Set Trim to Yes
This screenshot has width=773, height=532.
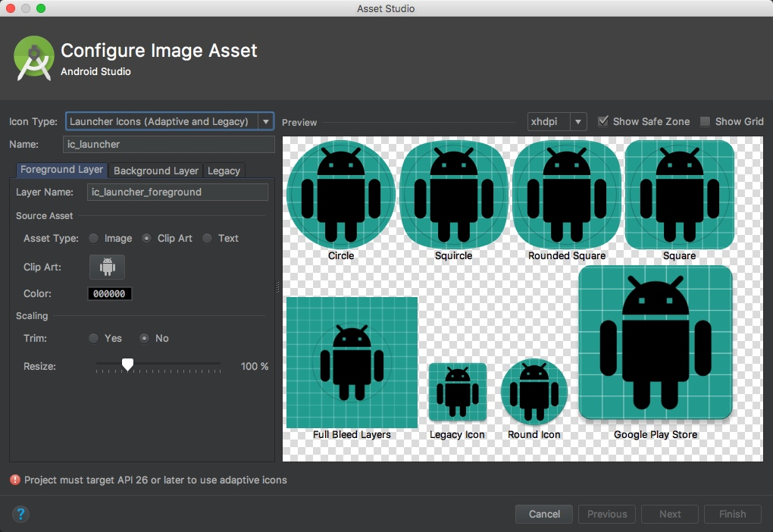tap(94, 338)
